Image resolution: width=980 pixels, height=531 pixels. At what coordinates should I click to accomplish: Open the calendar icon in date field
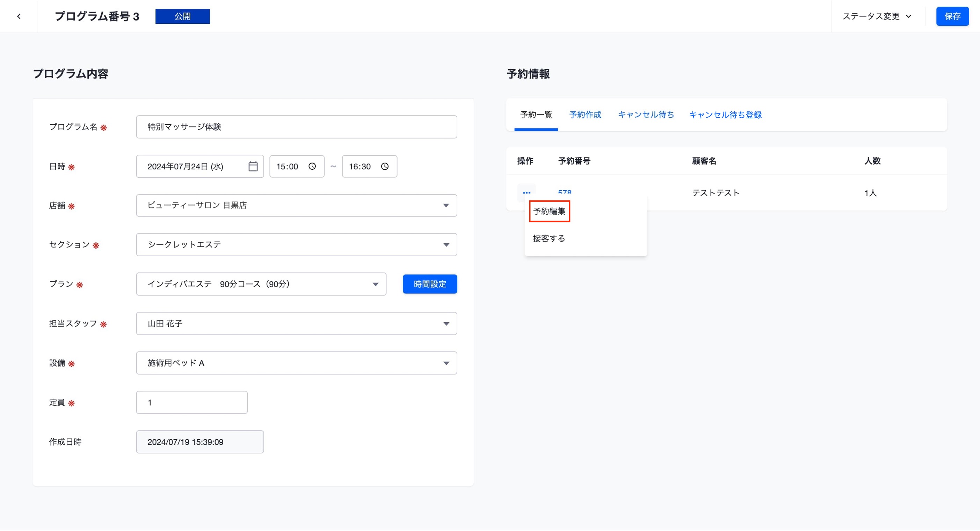(x=253, y=167)
